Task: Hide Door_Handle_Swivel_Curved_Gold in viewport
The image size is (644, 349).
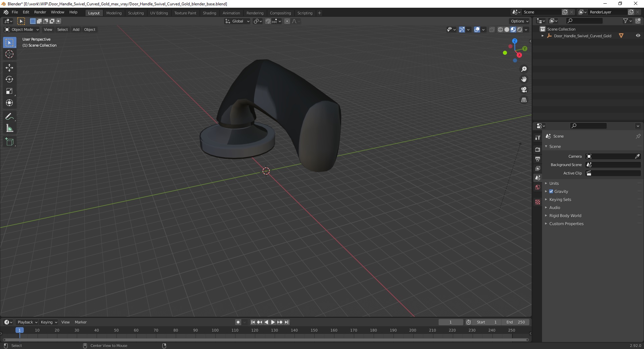Action: (x=638, y=36)
